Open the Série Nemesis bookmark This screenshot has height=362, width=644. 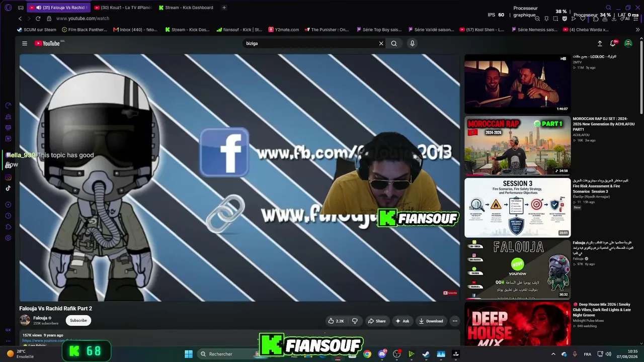tap(534, 30)
